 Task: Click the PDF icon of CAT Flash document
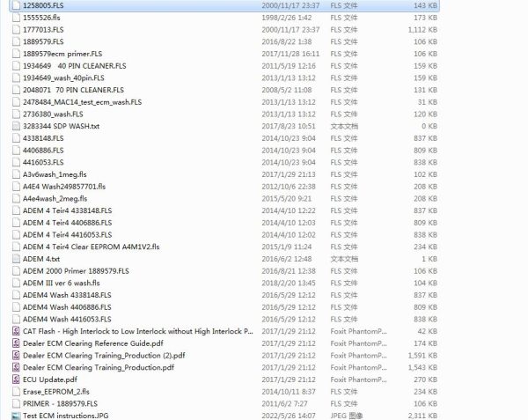point(16,331)
